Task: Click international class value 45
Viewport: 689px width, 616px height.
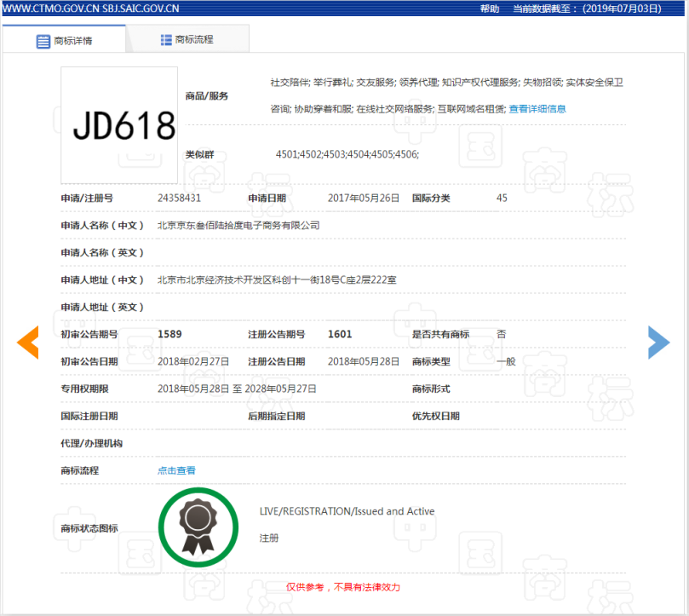Action: [502, 199]
